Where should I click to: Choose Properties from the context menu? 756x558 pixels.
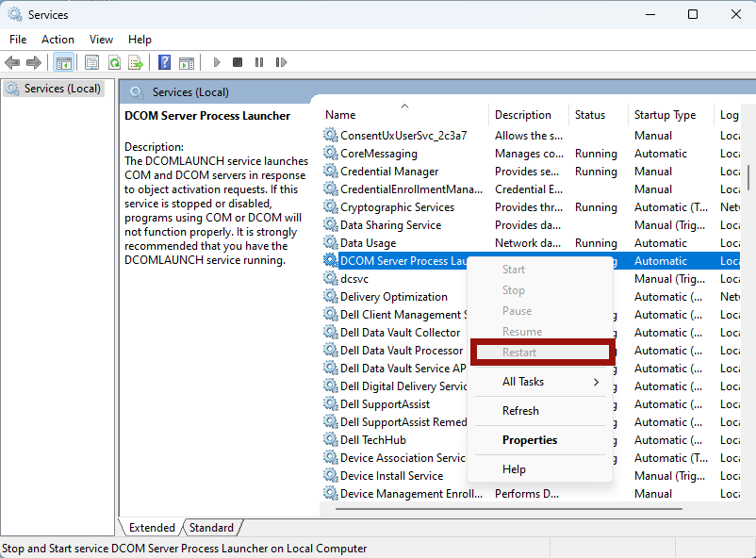(x=529, y=440)
